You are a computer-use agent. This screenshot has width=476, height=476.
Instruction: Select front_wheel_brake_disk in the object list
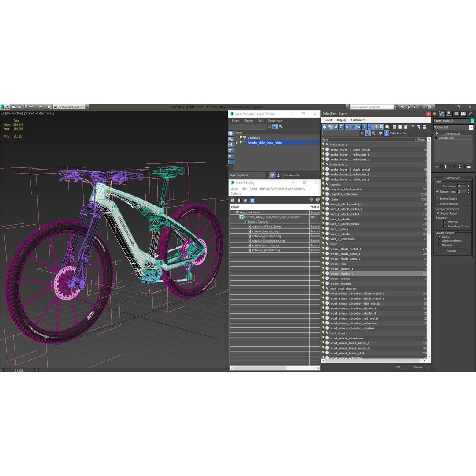[x=347, y=353]
